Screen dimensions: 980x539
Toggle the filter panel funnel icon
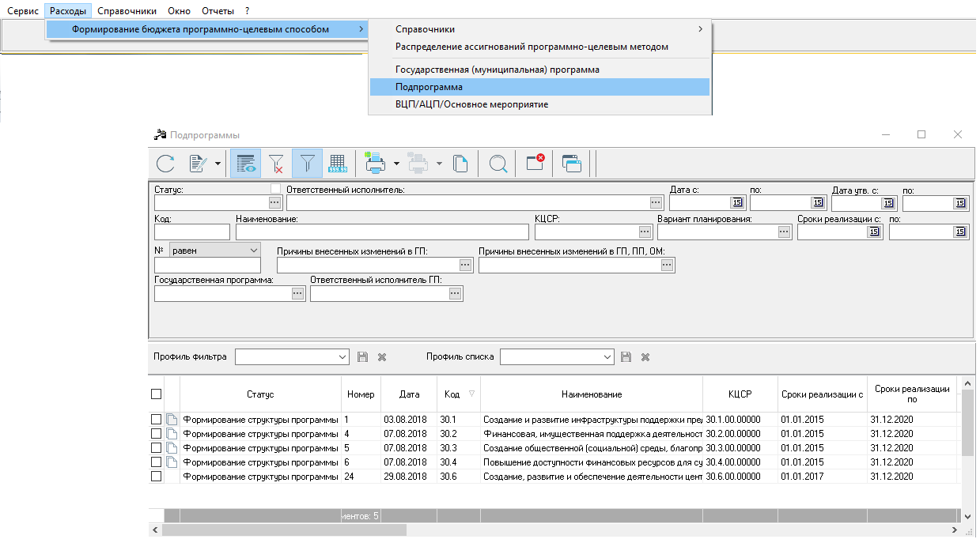pos(307,164)
